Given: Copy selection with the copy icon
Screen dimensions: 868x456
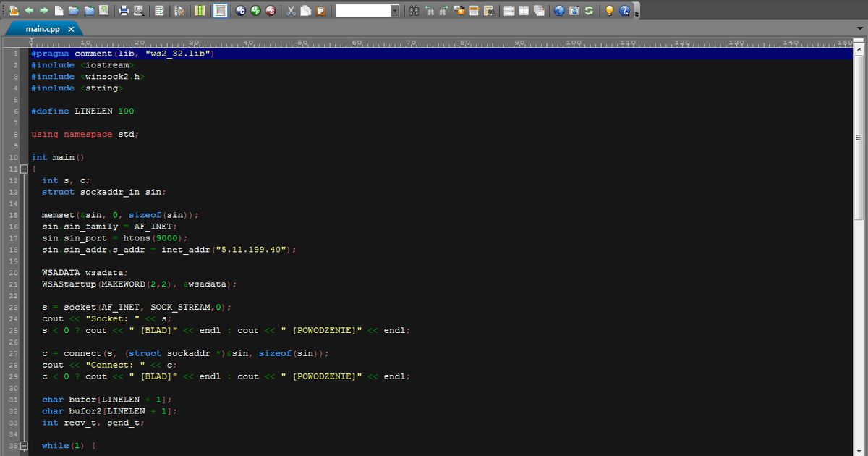Looking at the screenshot, I should point(305,11).
